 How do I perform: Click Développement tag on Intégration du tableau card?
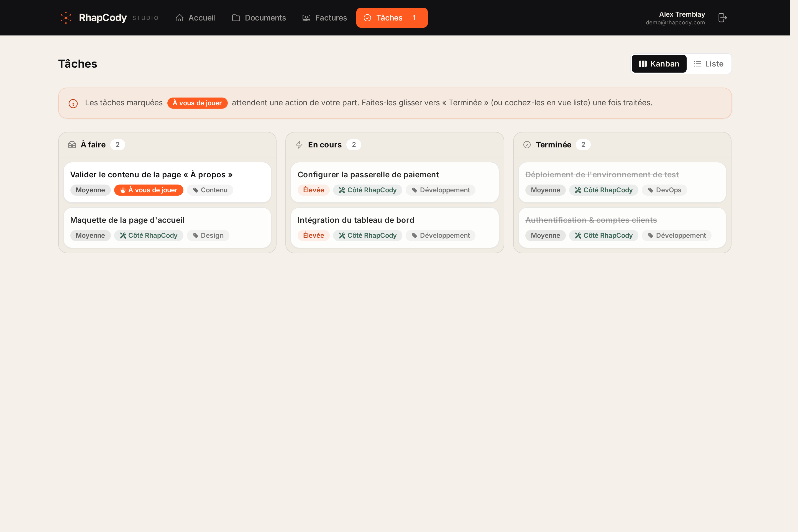441,236
